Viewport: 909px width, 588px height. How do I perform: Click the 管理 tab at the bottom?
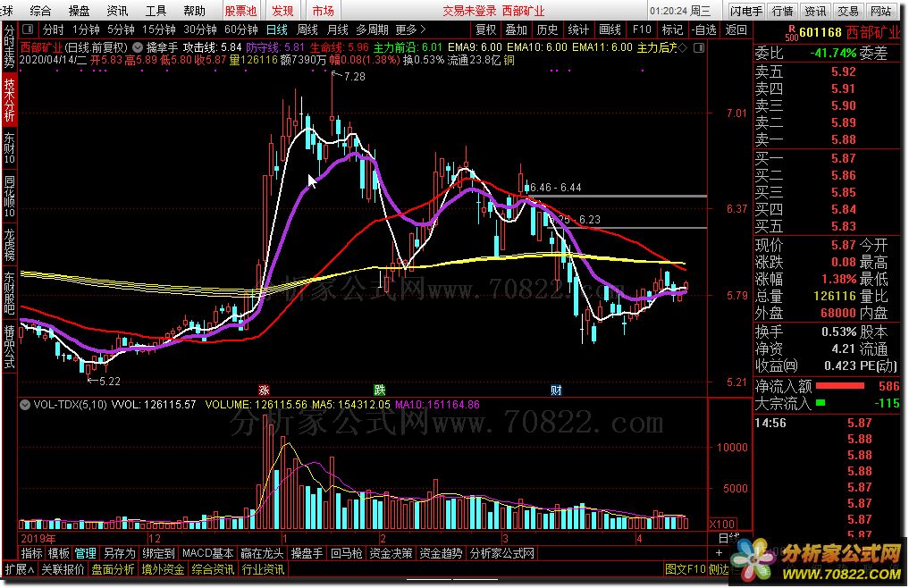(x=85, y=553)
